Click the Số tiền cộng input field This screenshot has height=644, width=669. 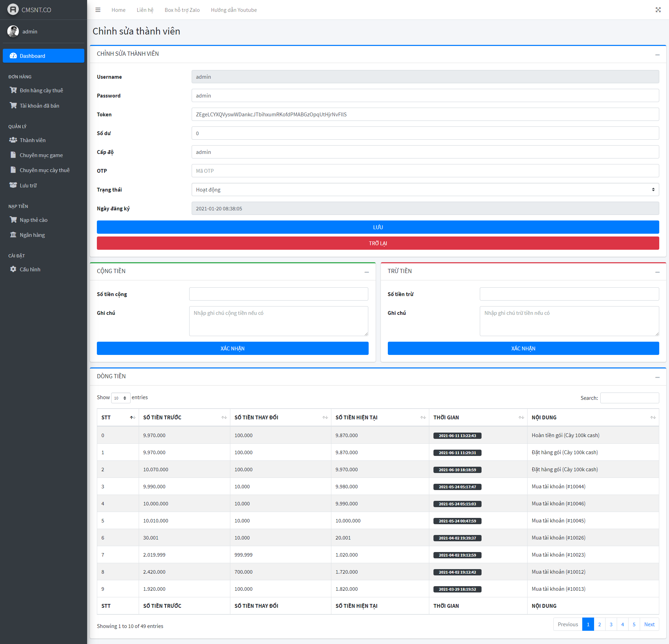click(x=278, y=294)
